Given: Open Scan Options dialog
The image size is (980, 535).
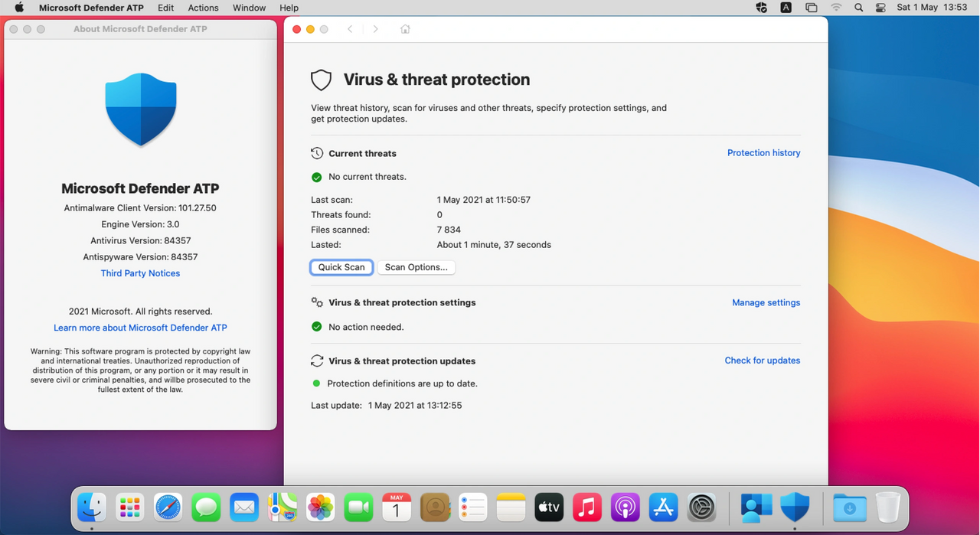Looking at the screenshot, I should pyautogui.click(x=416, y=267).
